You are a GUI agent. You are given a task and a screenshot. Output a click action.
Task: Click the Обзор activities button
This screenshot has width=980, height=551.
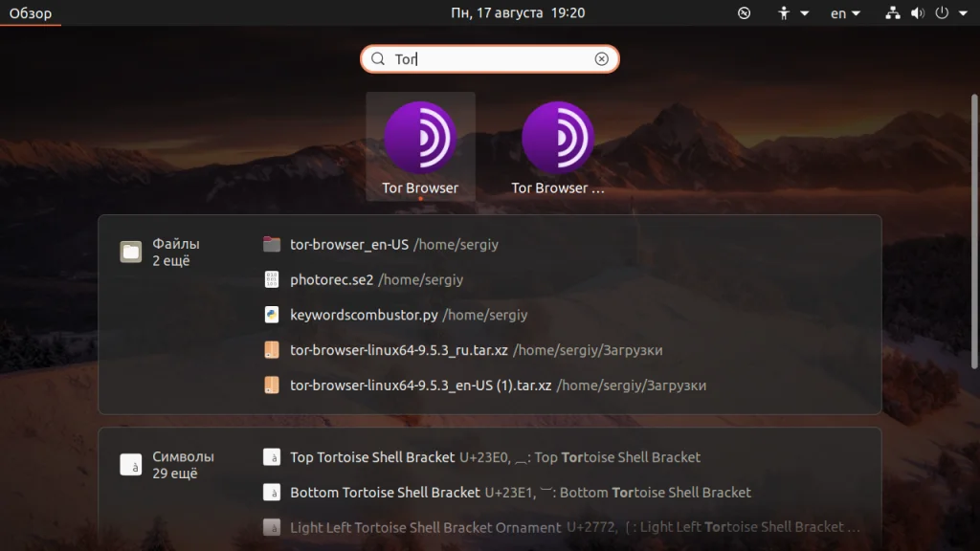[30, 13]
